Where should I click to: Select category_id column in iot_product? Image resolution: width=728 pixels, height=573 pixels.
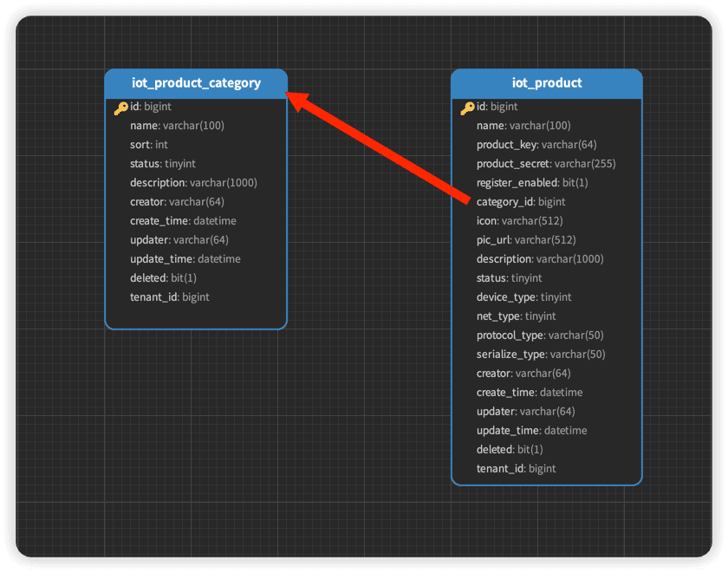pyautogui.click(x=520, y=202)
